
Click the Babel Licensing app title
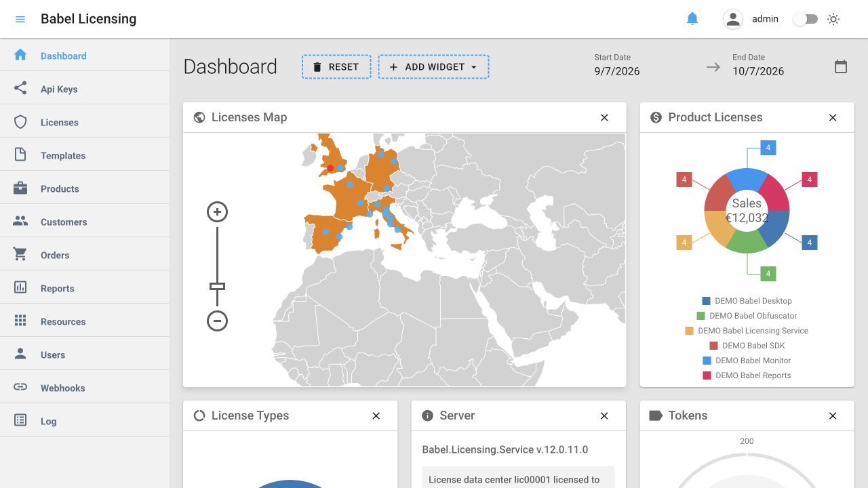click(88, 19)
